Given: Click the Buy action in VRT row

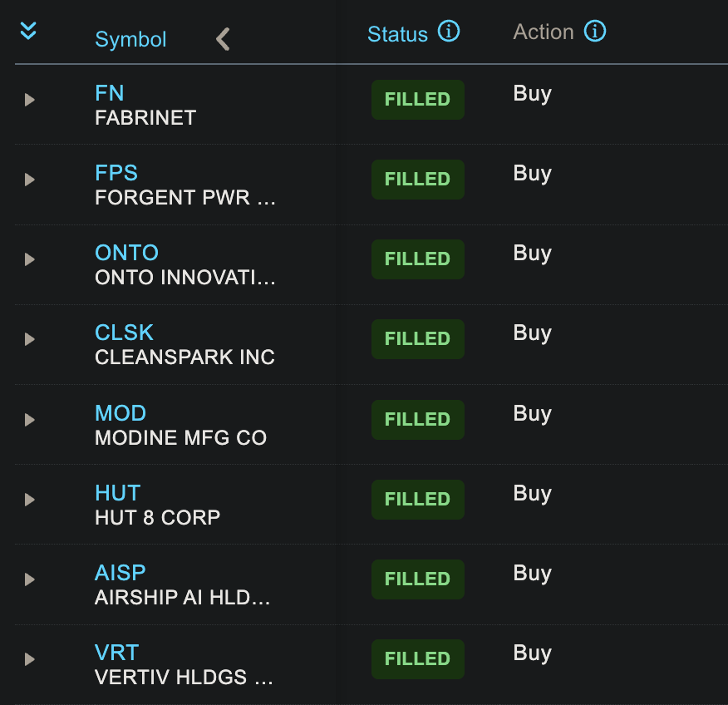Looking at the screenshot, I should click(533, 654).
